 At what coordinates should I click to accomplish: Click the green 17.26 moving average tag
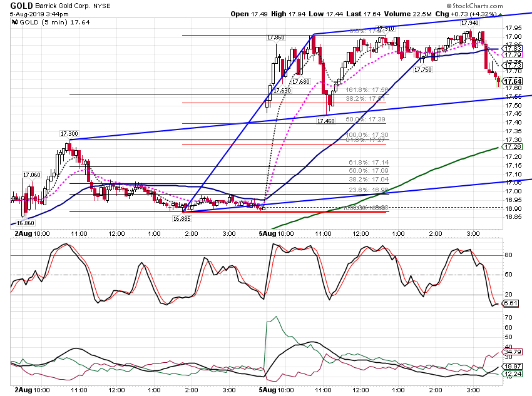(513, 147)
